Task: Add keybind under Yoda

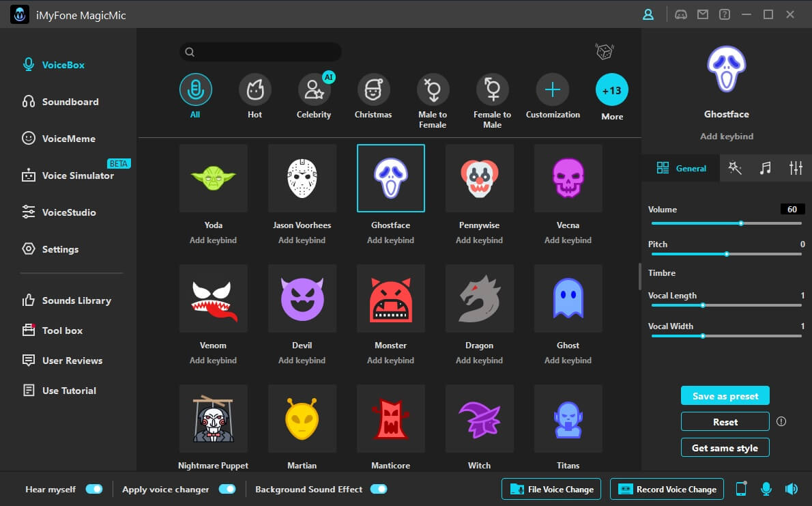Action: 213,240
